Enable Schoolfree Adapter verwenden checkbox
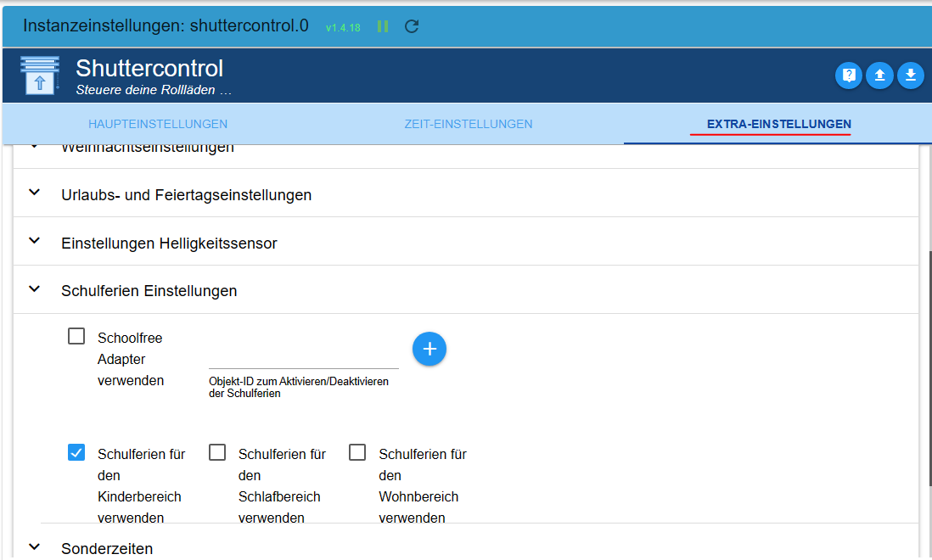The image size is (932, 560). click(x=76, y=336)
